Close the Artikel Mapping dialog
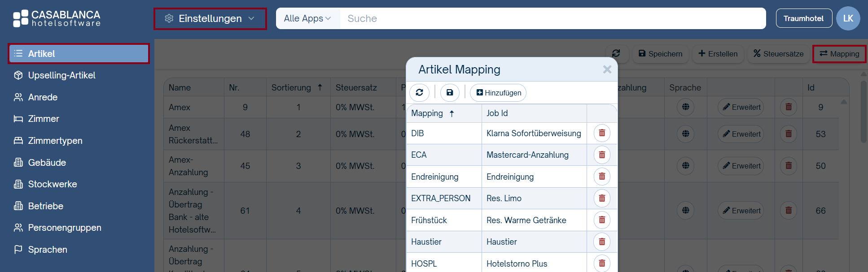 [607, 69]
